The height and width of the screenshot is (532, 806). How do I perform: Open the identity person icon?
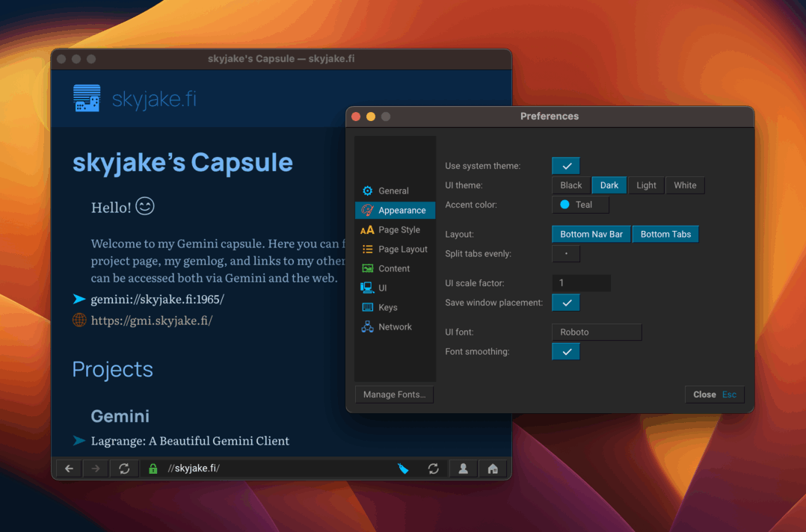coord(463,468)
